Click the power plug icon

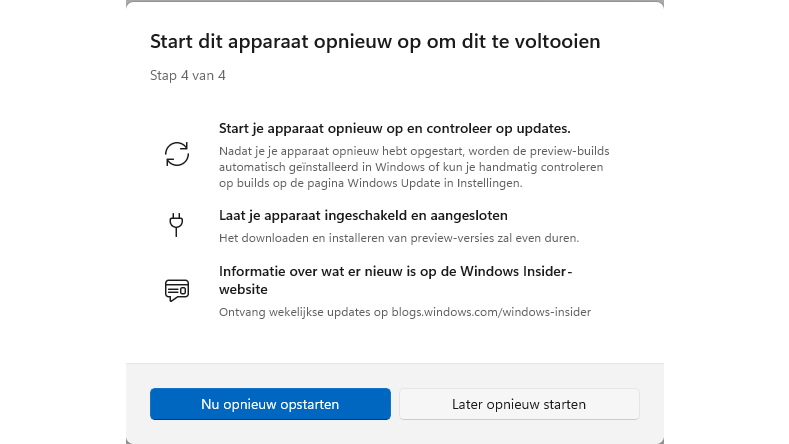pyautogui.click(x=177, y=224)
